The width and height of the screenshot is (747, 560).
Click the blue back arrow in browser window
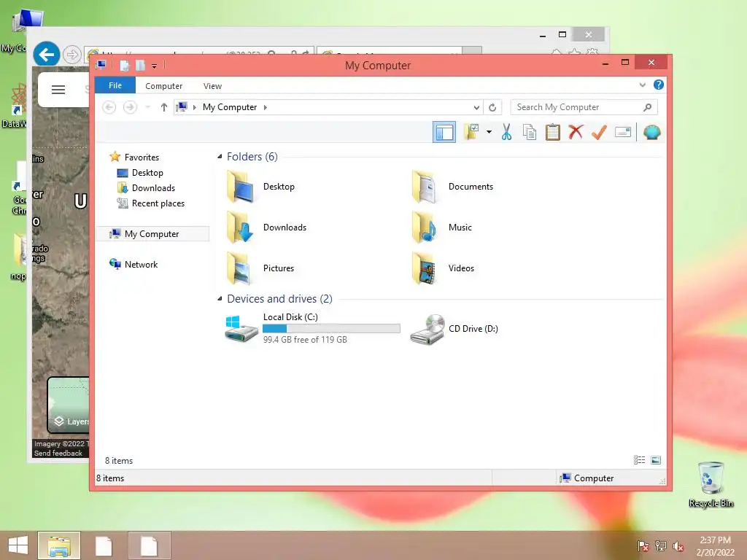click(x=46, y=55)
